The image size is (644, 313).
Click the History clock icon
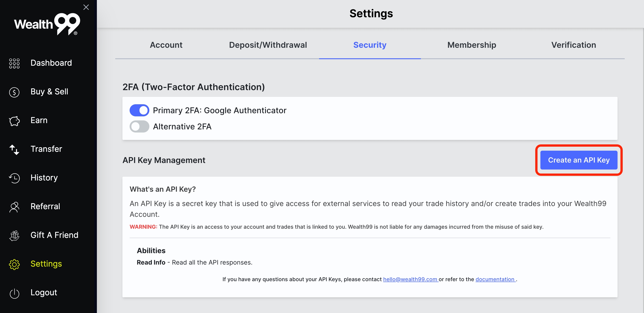14,178
